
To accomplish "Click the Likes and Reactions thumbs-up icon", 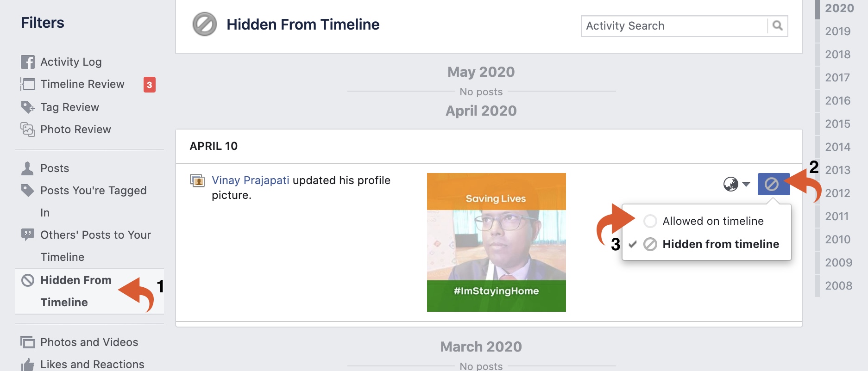I will 28,365.
